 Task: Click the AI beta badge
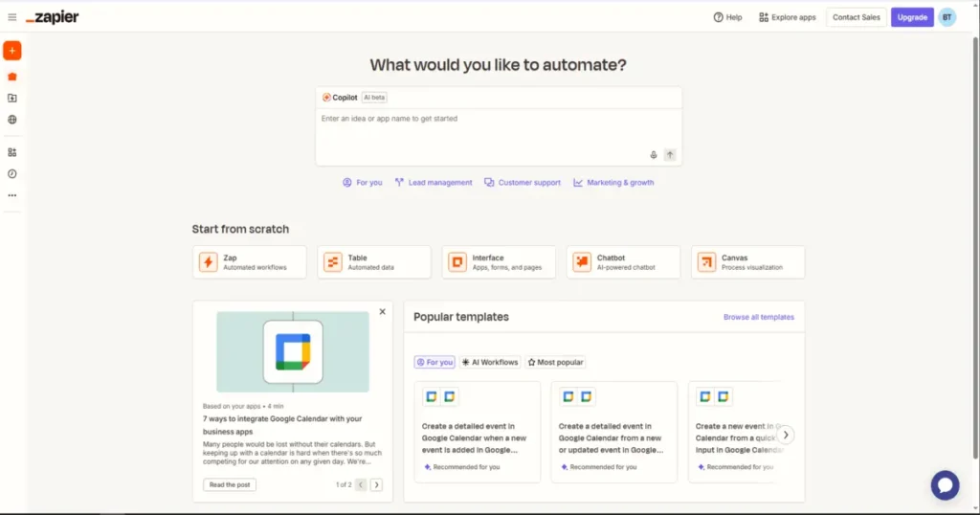(374, 98)
